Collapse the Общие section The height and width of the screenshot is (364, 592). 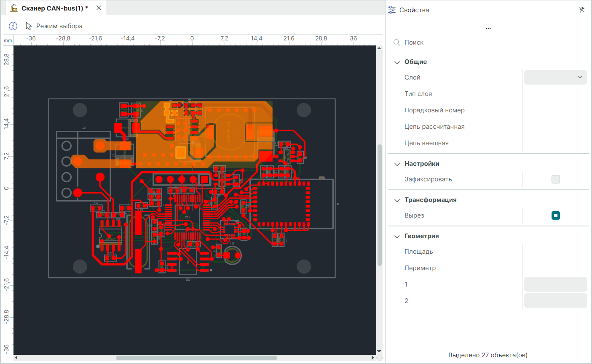click(397, 62)
